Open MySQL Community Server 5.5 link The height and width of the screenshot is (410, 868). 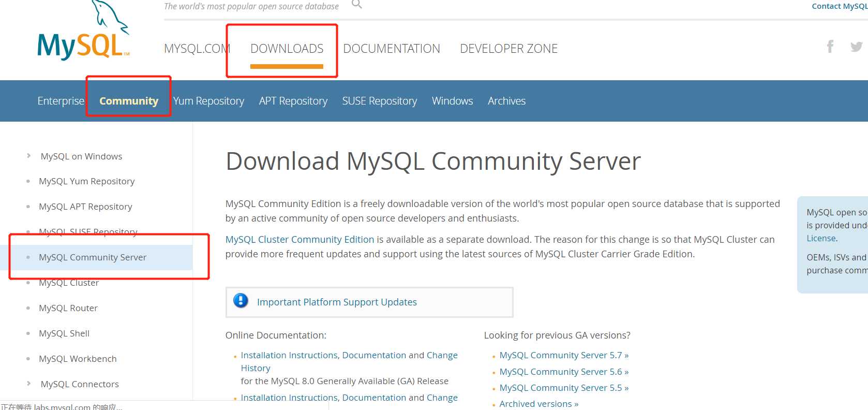point(564,388)
